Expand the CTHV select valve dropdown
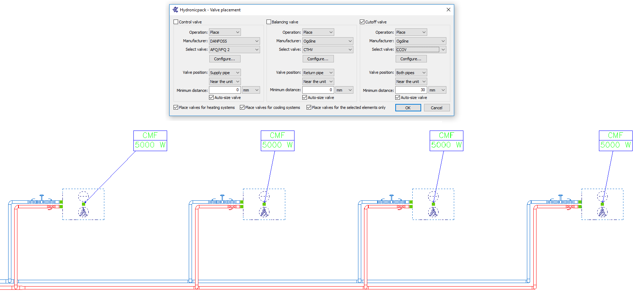Image resolution: width=644 pixels, height=299 pixels. pyautogui.click(x=327, y=50)
